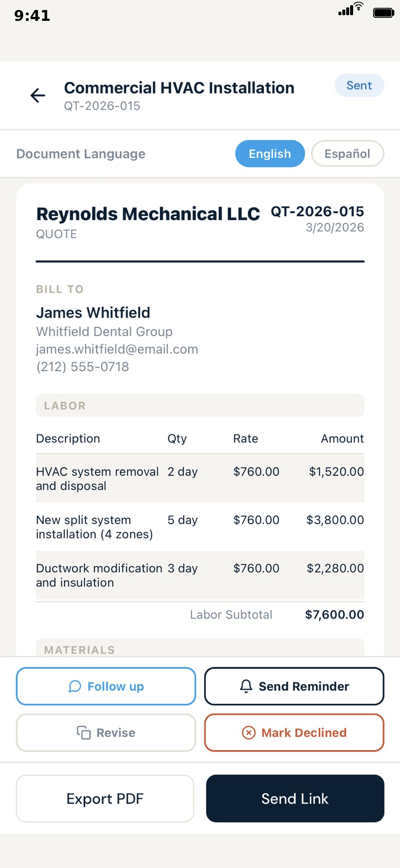Tap the battery indicator icon
The image size is (400, 868).
tap(384, 13)
